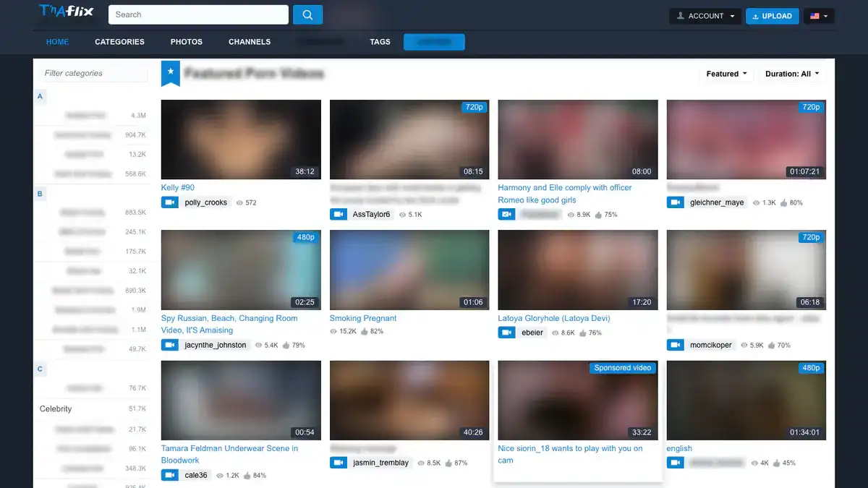Viewport: 868px width, 488px height.
Task: Click the thumbs-up icon beside 75%
Action: pos(599,215)
